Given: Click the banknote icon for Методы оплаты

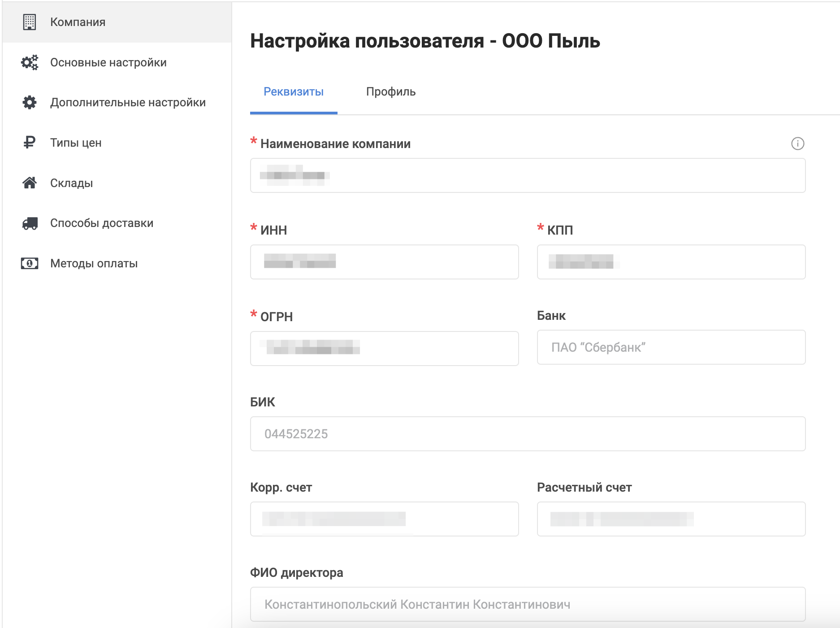Looking at the screenshot, I should (30, 263).
